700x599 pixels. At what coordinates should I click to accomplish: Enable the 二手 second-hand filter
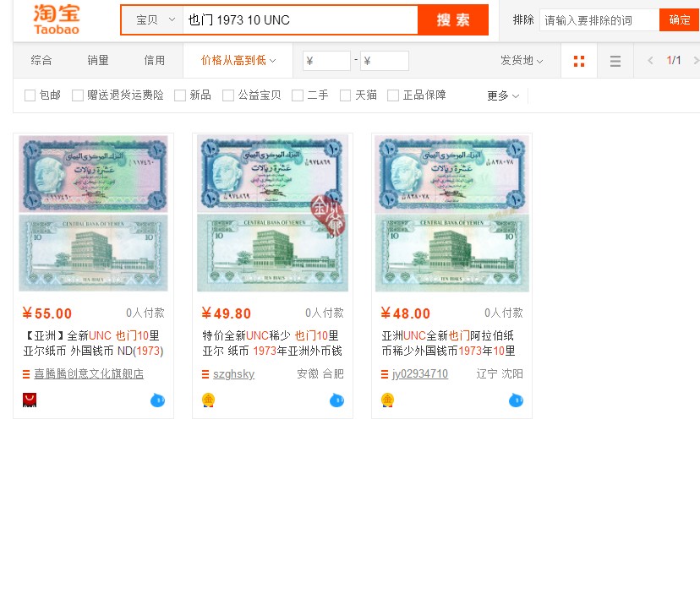298,95
